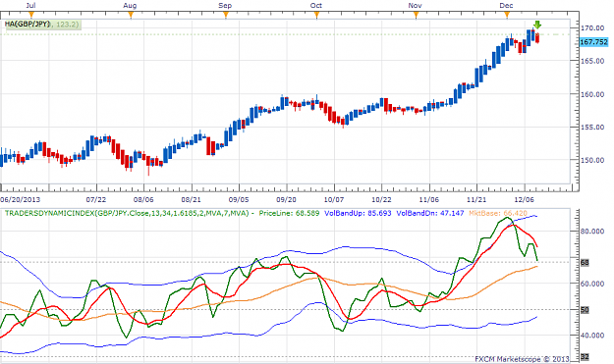Viewport: 614px width, 364px height.
Task: Click the 07/22 date label
Action: pos(96,199)
